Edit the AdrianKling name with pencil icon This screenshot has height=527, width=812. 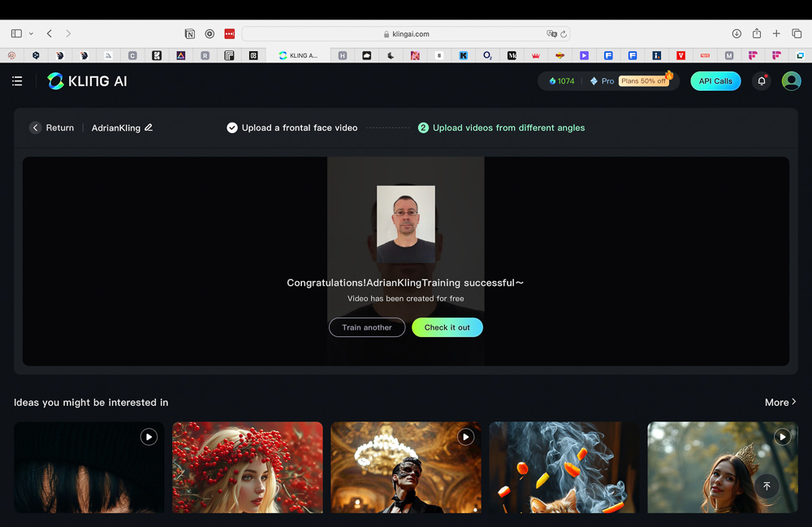[x=149, y=127]
